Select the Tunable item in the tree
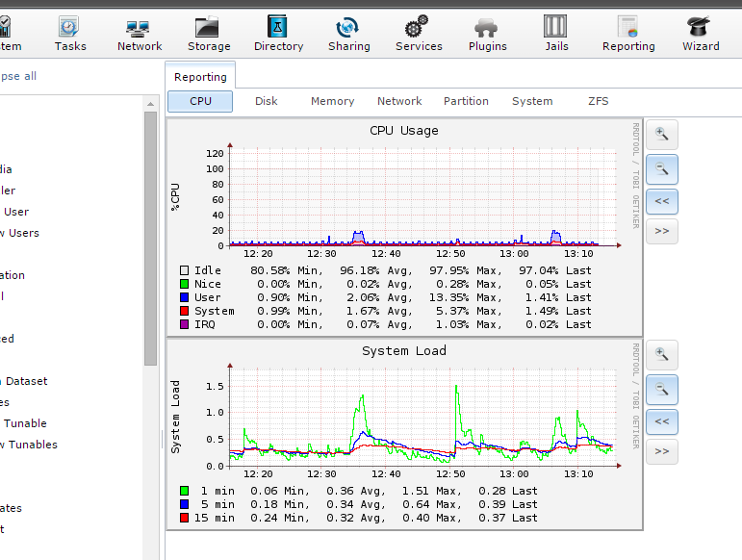 coord(25,423)
